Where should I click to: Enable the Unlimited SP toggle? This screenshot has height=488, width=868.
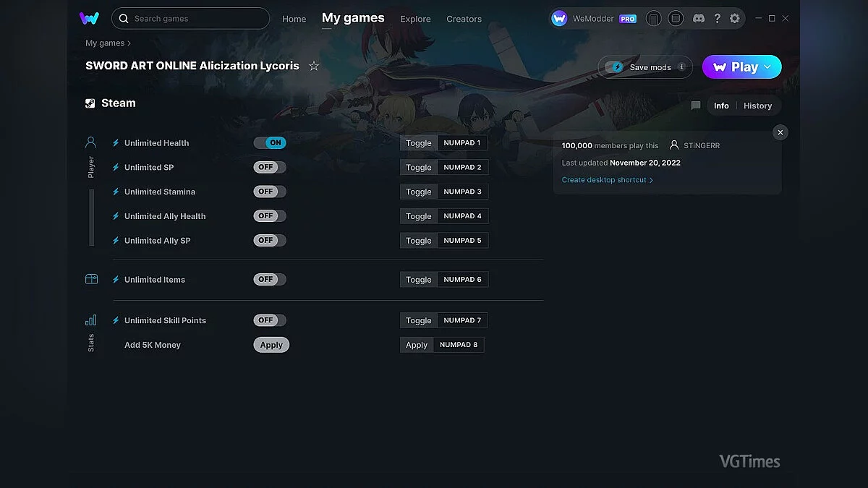[x=270, y=167]
